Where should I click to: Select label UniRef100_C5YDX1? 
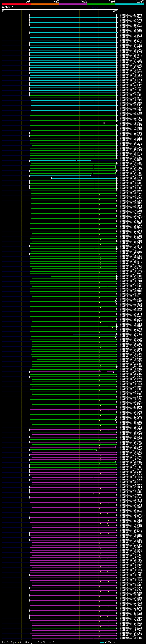click(x=131, y=77)
